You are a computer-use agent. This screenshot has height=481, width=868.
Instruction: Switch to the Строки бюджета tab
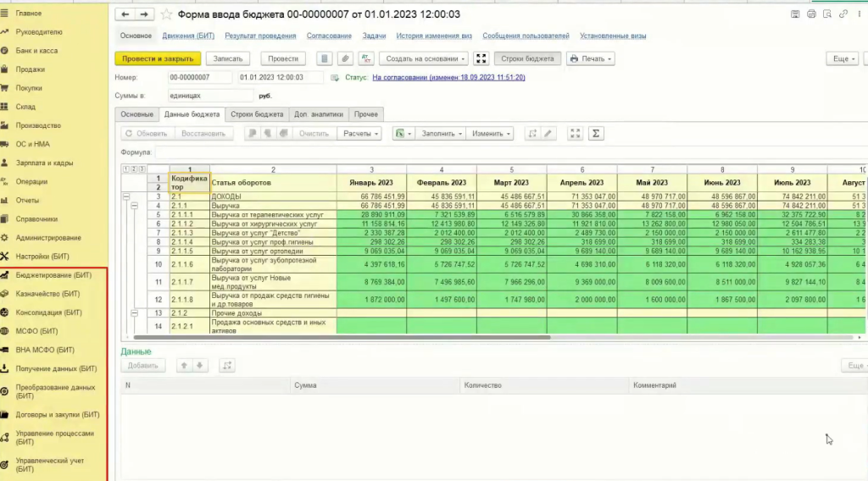coord(257,114)
